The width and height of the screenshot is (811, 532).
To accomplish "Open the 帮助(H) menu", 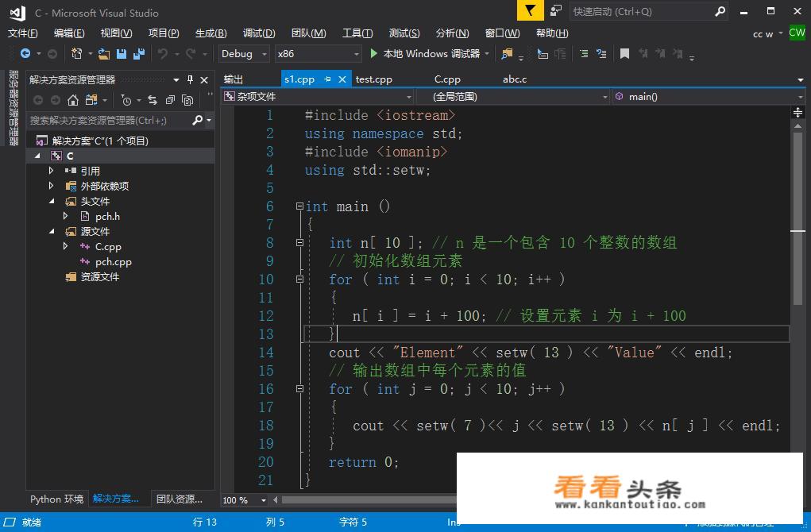I will (x=552, y=33).
